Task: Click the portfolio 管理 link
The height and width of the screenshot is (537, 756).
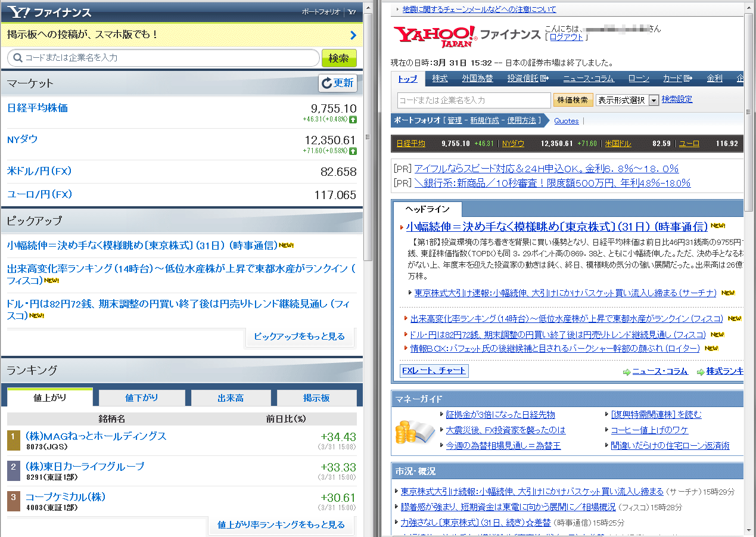Action: [455, 121]
